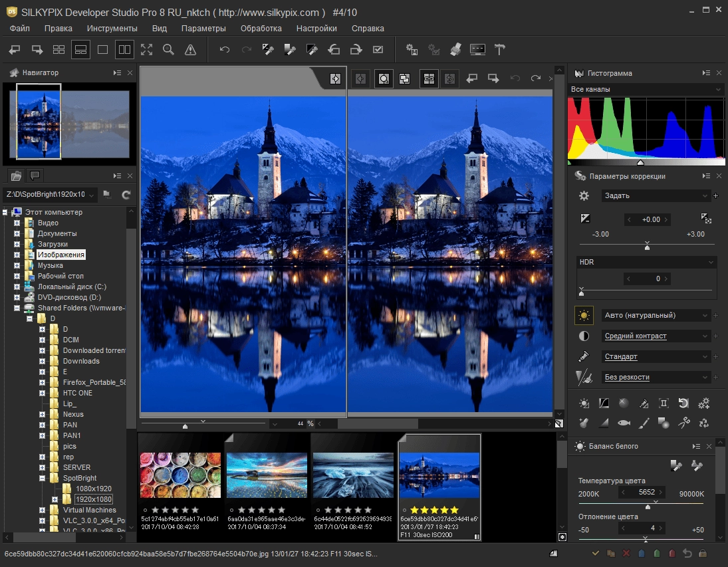Switch to thumbnail grid view mode
The image size is (728, 567).
[59, 50]
